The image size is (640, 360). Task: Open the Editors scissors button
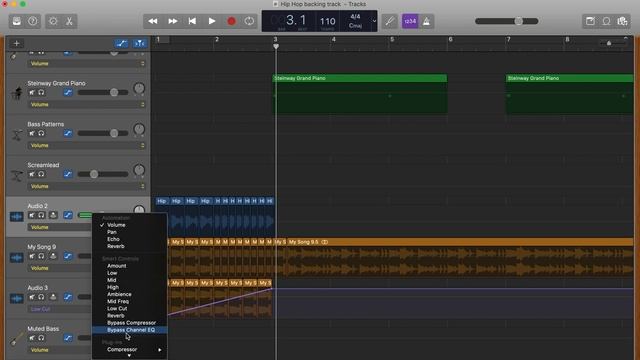(69, 21)
